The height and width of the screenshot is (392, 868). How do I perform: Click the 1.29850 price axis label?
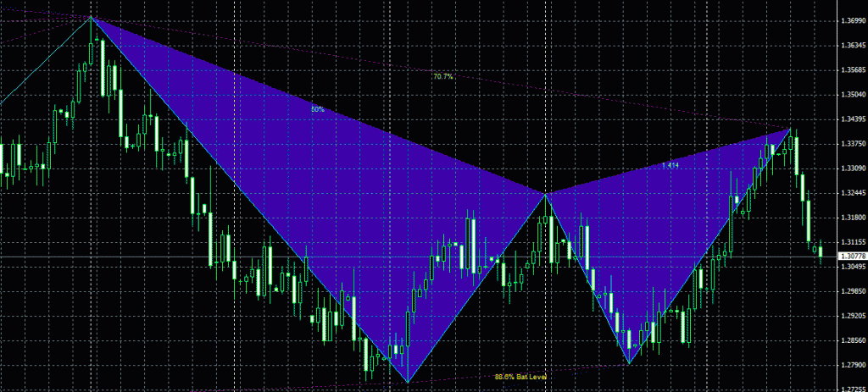tap(853, 291)
